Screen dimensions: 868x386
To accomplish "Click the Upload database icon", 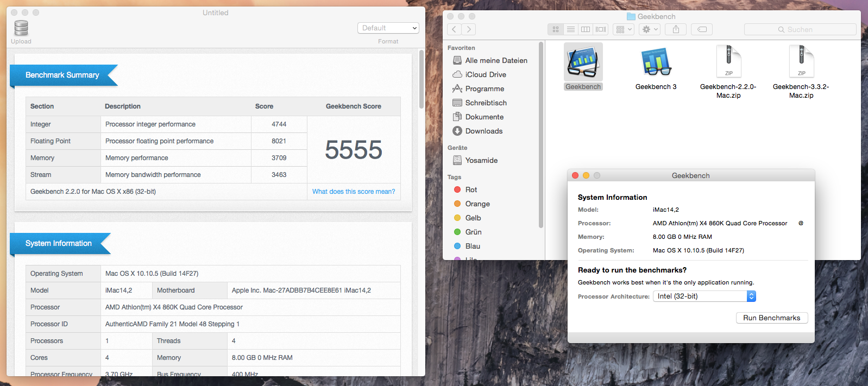I will tap(21, 28).
